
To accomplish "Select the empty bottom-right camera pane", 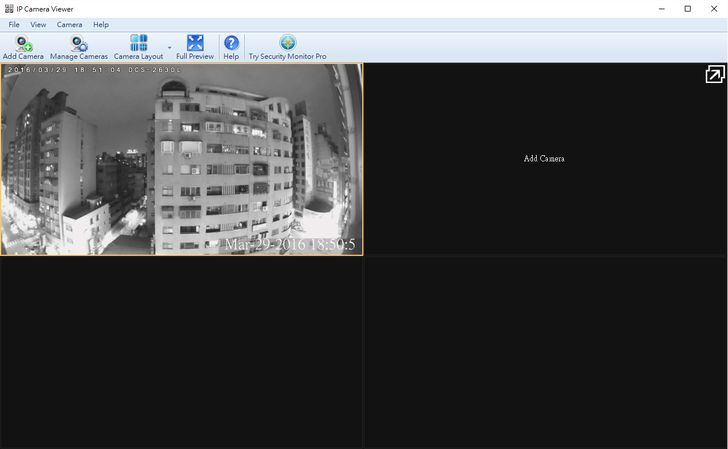I will 545,352.
